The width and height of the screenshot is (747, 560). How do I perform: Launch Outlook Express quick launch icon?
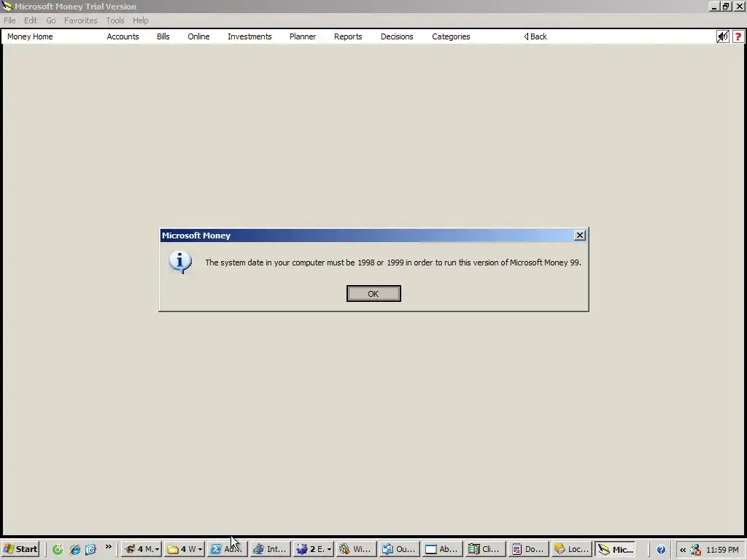click(90, 550)
